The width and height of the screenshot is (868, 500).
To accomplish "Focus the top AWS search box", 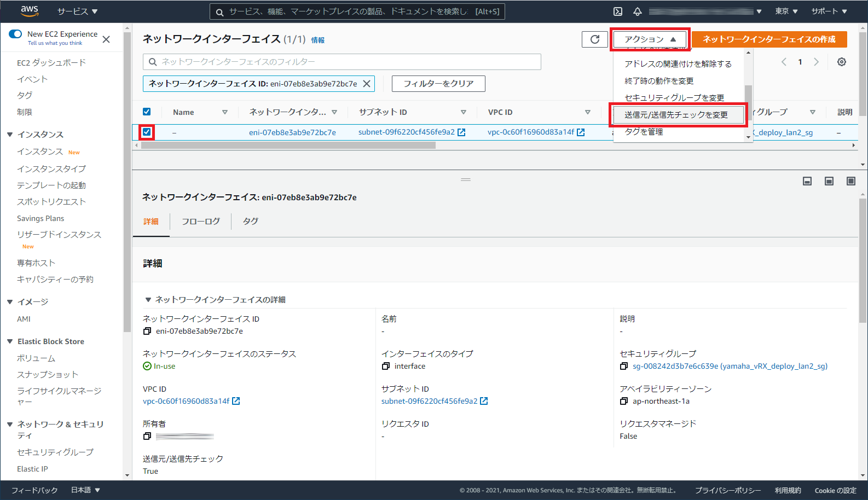I will coord(357,11).
